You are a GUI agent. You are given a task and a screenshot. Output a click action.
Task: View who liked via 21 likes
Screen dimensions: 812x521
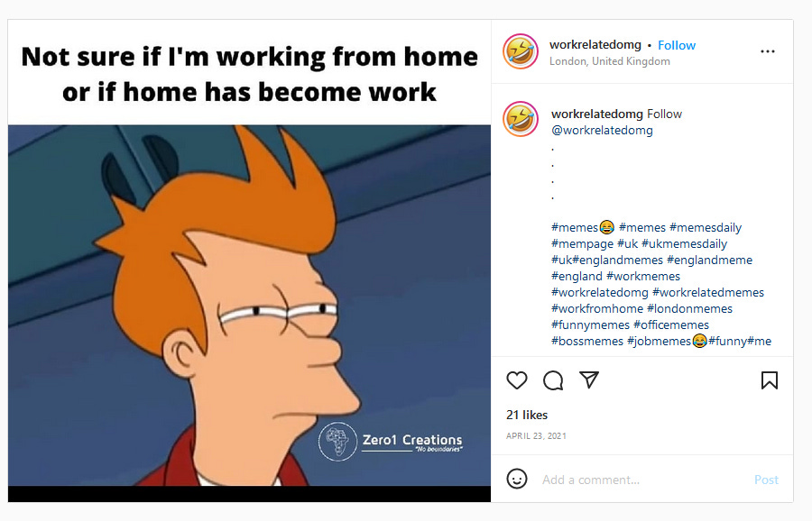[x=527, y=415]
